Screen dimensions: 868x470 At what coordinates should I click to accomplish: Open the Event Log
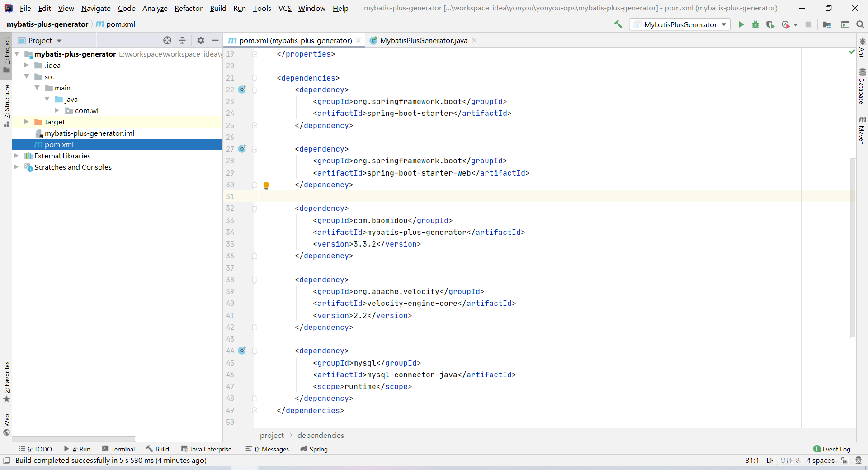point(832,449)
